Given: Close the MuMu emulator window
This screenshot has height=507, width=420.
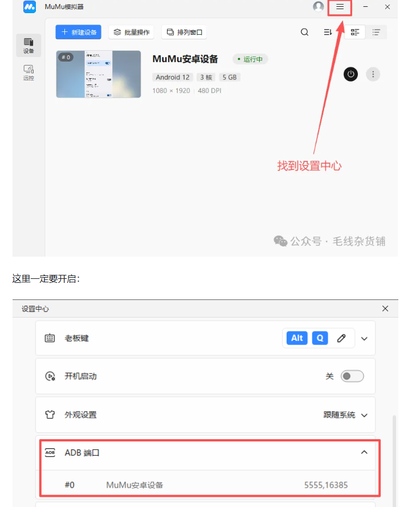Looking at the screenshot, I should 388,7.
